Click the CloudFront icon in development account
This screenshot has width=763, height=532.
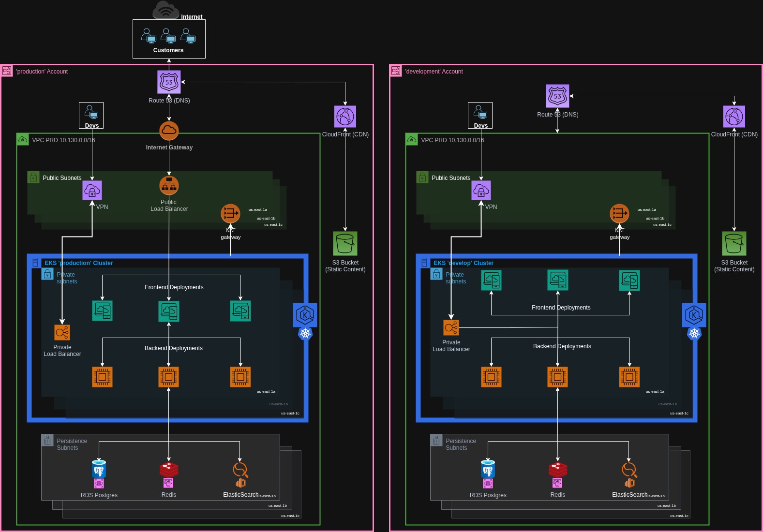(734, 117)
